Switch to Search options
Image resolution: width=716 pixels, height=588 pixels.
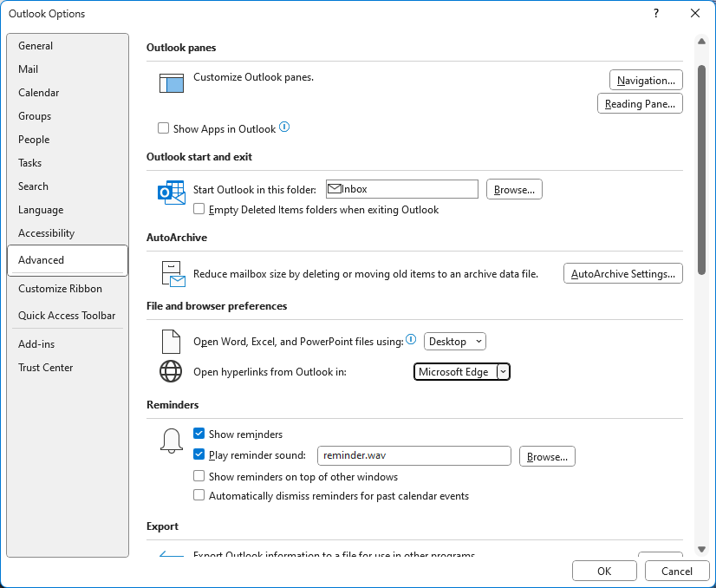click(68, 186)
